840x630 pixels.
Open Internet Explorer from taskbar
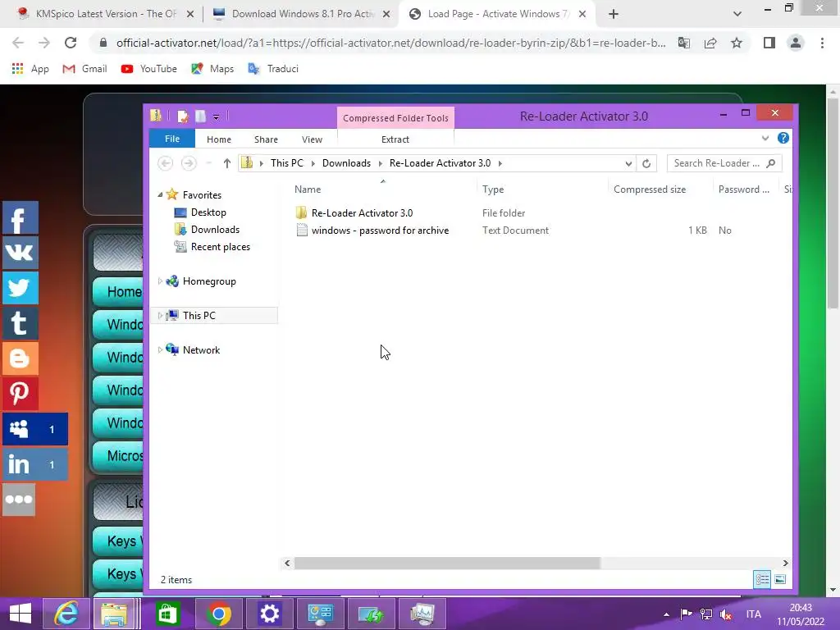pos(66,614)
